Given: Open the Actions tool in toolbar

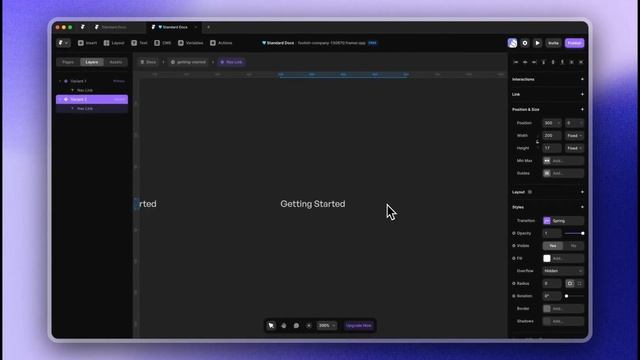Looking at the screenshot, I should click(221, 43).
